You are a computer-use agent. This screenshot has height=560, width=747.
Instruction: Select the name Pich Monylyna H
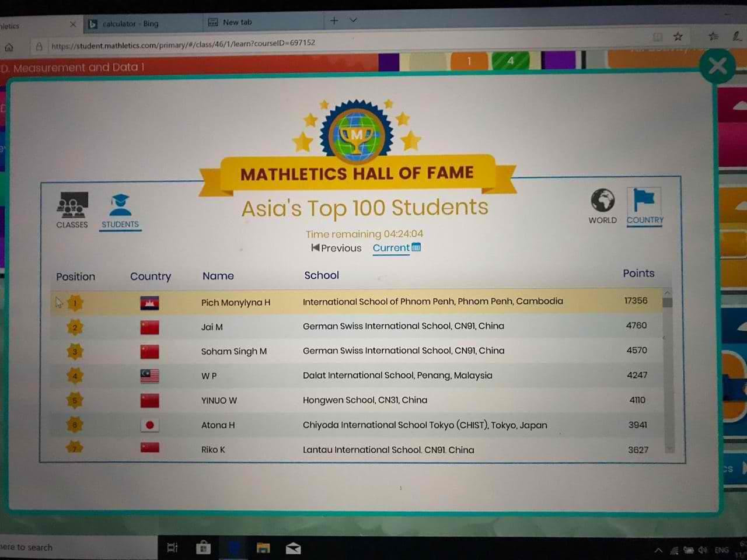tap(236, 303)
